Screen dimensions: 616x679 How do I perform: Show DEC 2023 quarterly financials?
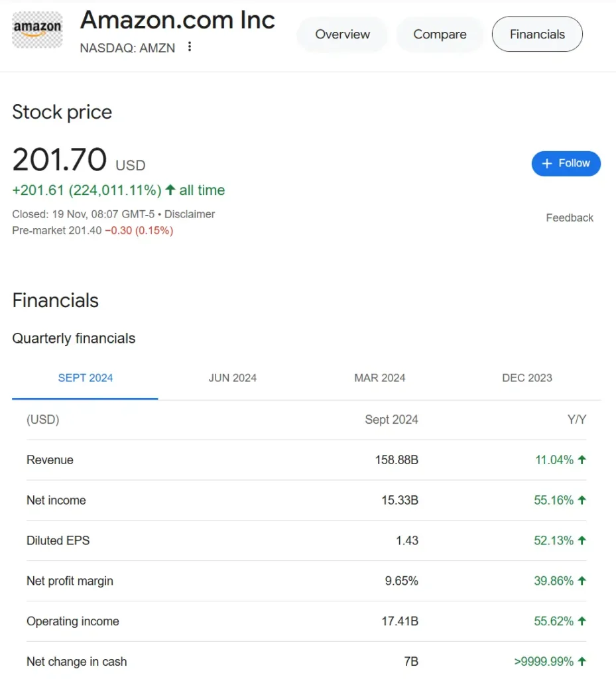pyautogui.click(x=527, y=379)
